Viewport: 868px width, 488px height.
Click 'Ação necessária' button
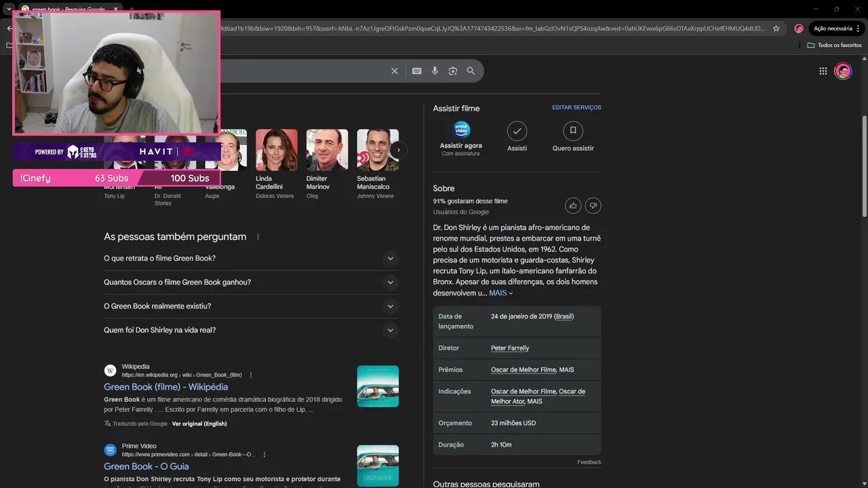833,28
